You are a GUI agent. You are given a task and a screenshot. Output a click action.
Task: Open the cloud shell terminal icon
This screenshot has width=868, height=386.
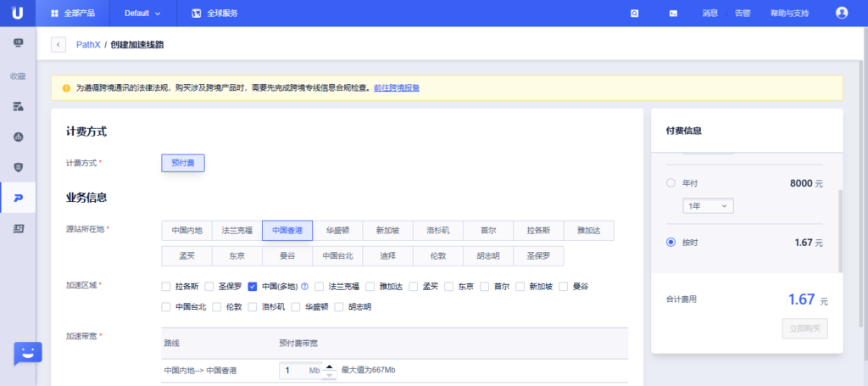coord(673,14)
